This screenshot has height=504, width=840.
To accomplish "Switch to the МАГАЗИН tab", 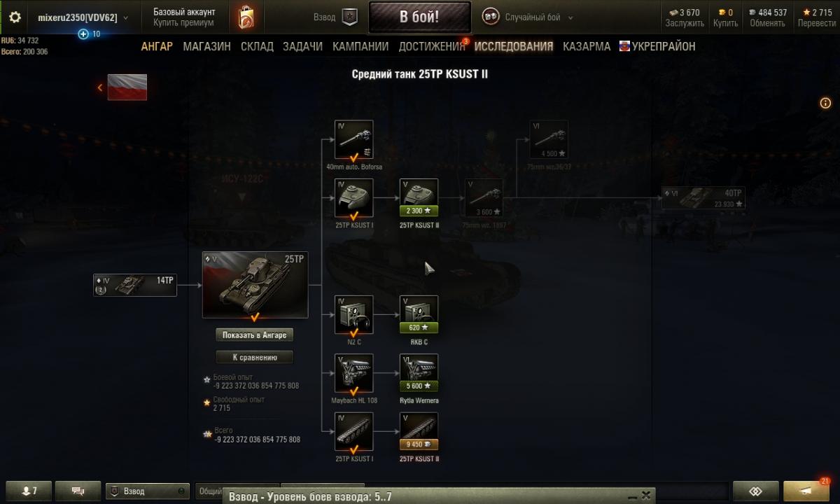I will tap(206, 46).
